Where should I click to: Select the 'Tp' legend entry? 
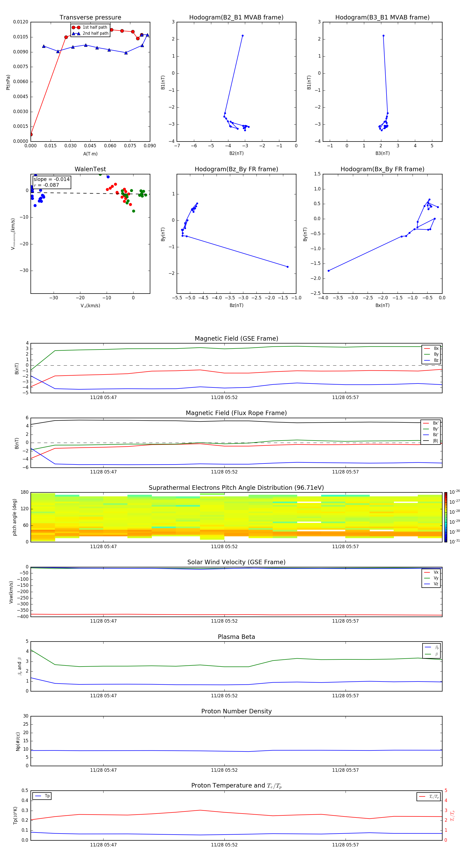tap(42, 796)
